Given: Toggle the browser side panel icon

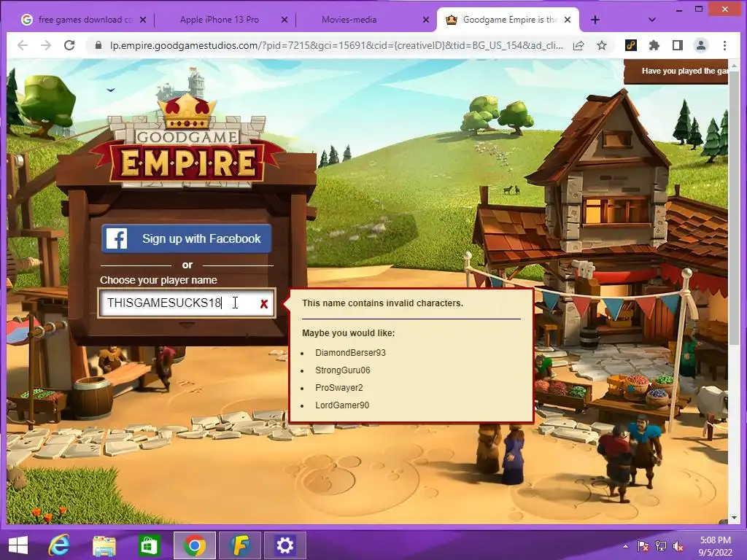Looking at the screenshot, I should (x=678, y=45).
